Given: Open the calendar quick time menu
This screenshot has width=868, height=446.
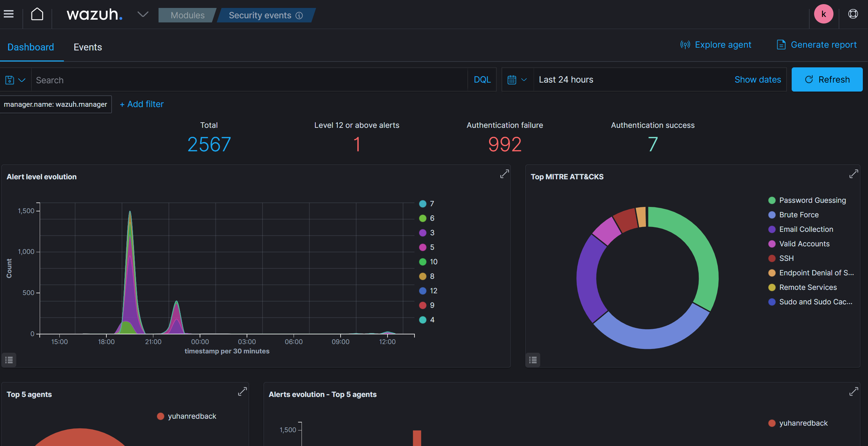Looking at the screenshot, I should coord(517,80).
